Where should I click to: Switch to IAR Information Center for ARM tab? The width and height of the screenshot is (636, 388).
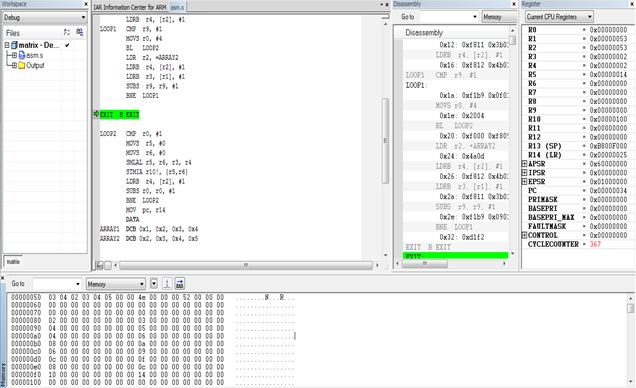130,7
